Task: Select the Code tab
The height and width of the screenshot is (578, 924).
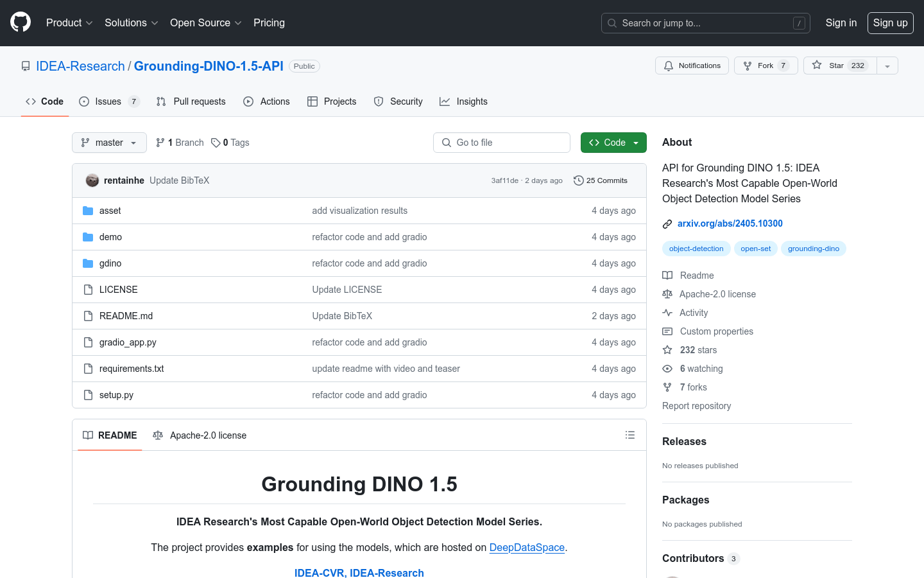Action: point(44,101)
